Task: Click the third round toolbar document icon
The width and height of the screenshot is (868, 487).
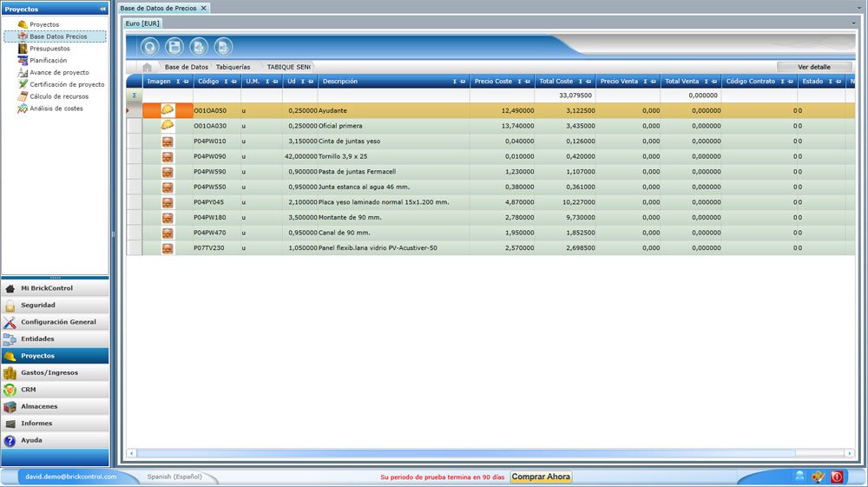Action: 199,47
